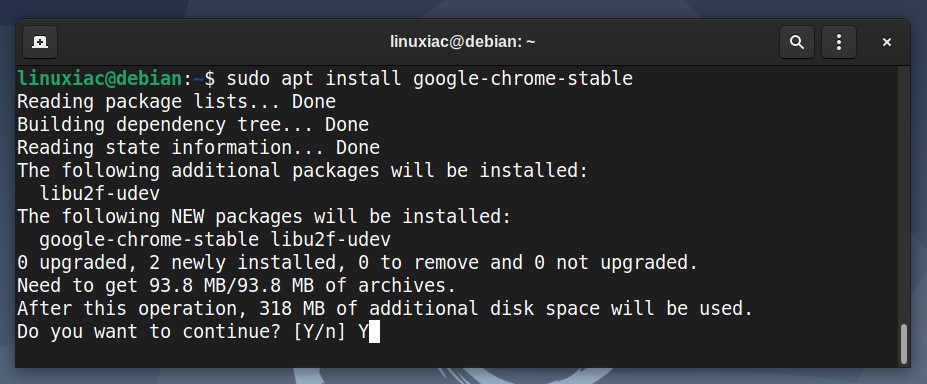Screen dimensions: 927x384
Task: Click the terminal vertical scrollbar handle
Action: [x=903, y=344]
